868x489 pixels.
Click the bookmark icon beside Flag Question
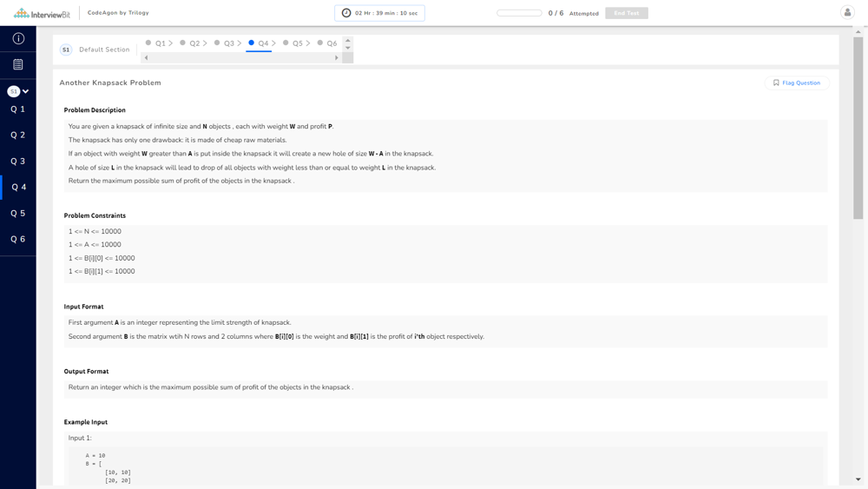(x=776, y=83)
